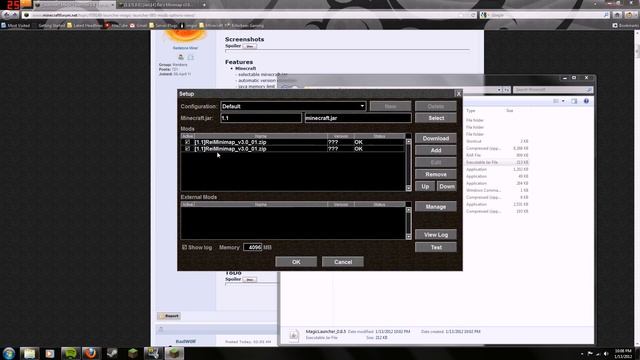
Task: Click the Memory field showing 4096
Action: (252, 247)
